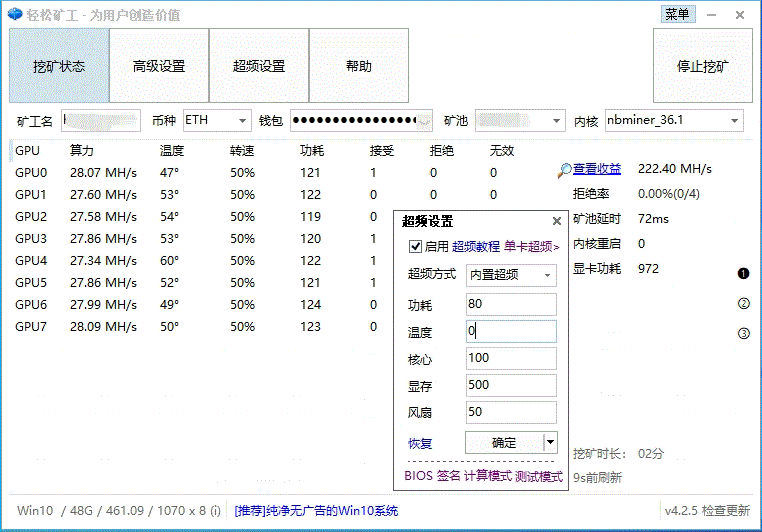762x532 pixels.
Task: Expand the arrow next to 确定
Action: tap(550, 442)
